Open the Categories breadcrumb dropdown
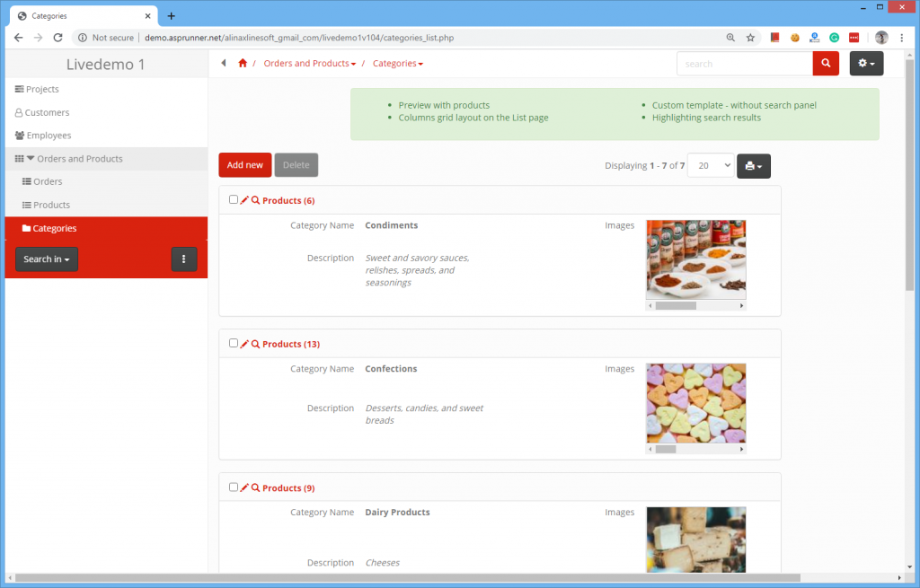Viewport: 920px width, 588px height. (x=397, y=63)
